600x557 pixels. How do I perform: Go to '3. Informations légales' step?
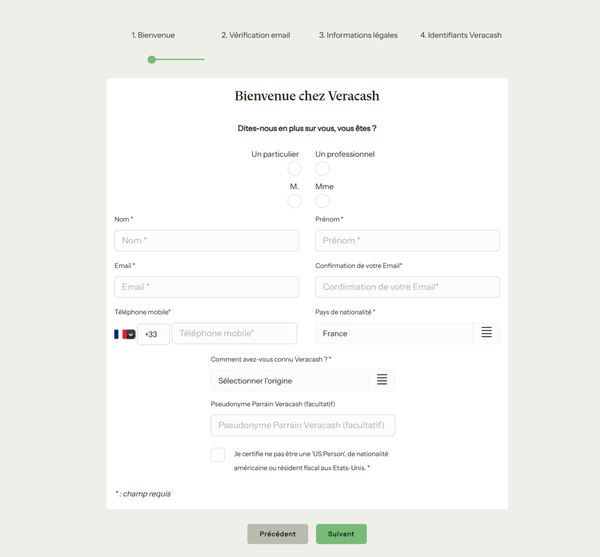[x=358, y=35]
